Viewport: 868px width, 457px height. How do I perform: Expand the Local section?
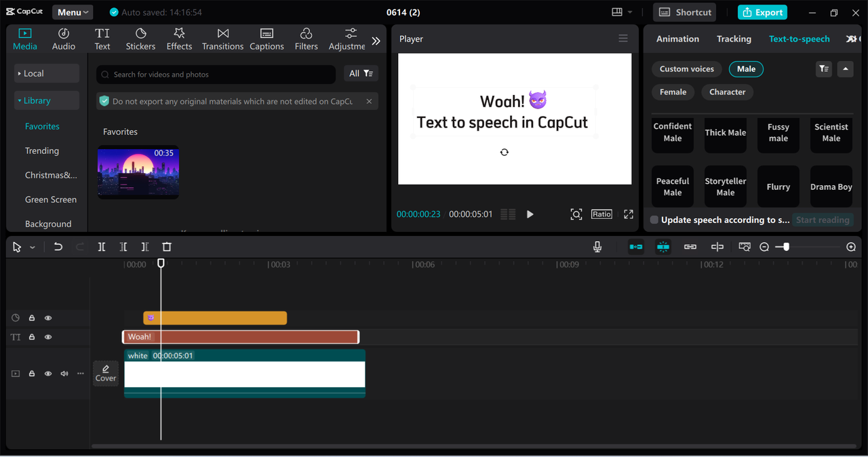point(47,73)
